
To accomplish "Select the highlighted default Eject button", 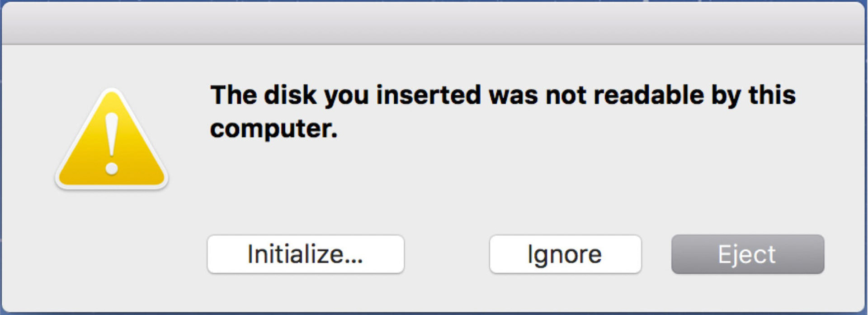I will point(747,254).
